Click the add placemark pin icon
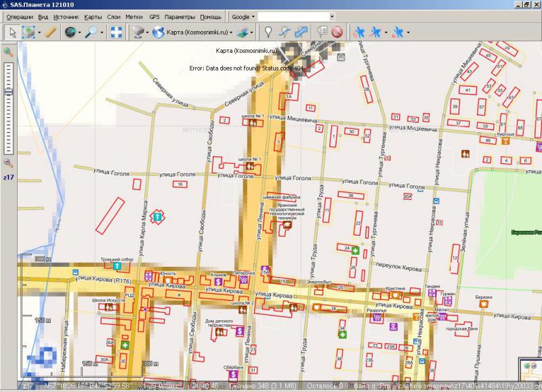Screen dimensions: 542x392 click(268, 32)
